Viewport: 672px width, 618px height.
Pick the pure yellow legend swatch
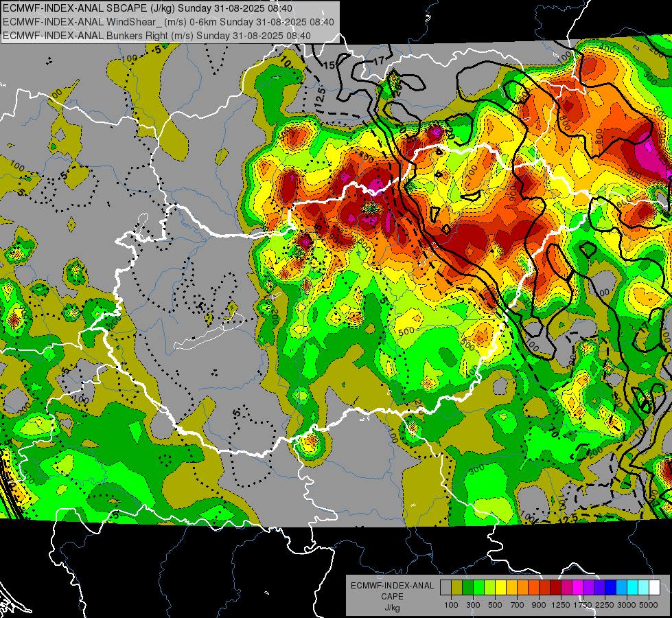tap(500, 587)
